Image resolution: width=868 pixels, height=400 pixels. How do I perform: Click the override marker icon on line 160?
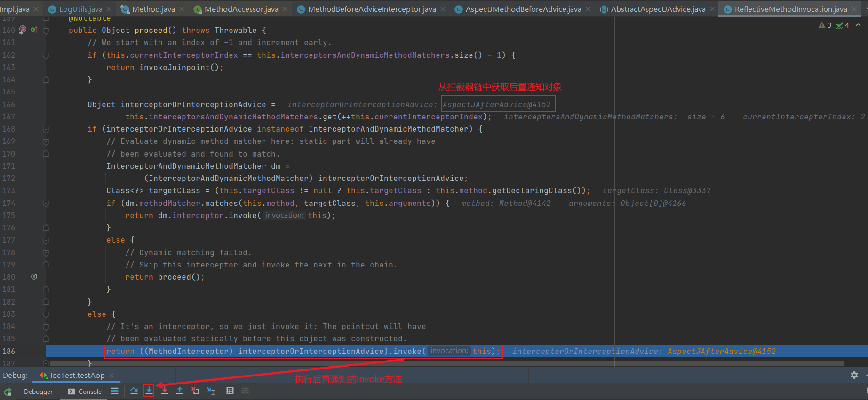(34, 30)
